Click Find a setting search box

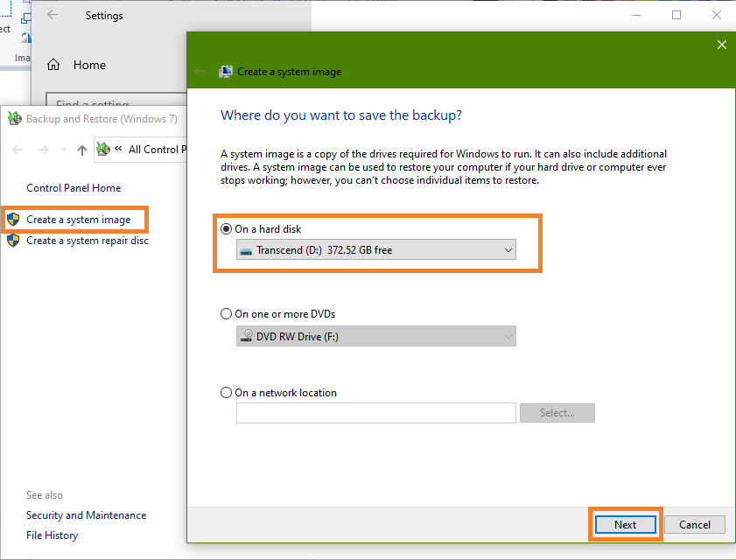(x=116, y=100)
